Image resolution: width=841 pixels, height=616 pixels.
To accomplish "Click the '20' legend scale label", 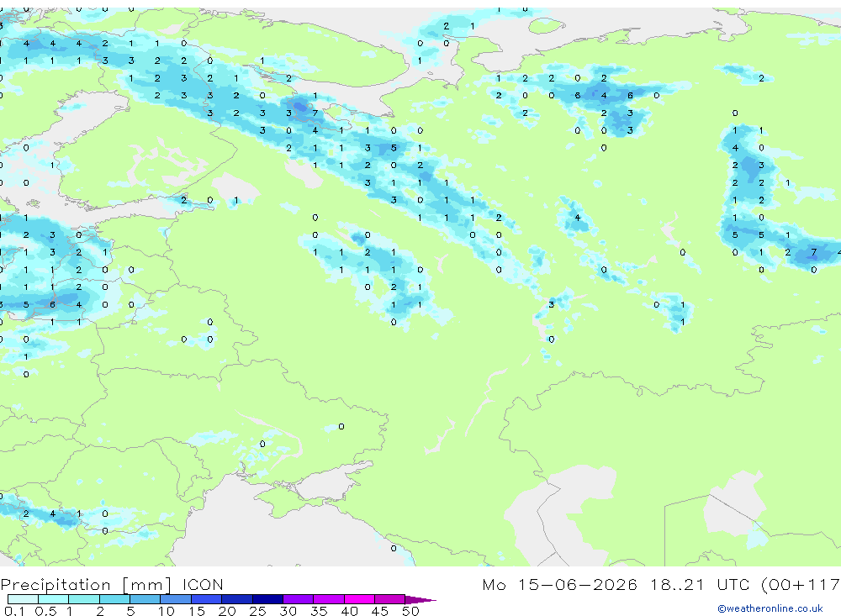I will [227, 611].
